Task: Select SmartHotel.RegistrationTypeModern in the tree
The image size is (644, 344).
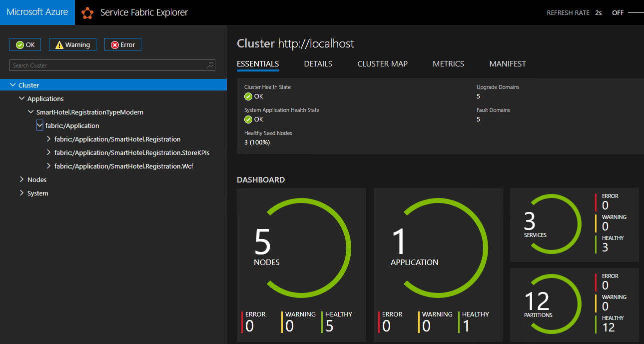Action: click(90, 112)
